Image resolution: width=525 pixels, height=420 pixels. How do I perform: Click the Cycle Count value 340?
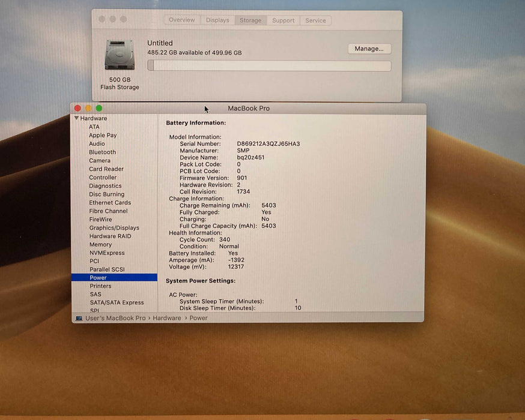pos(225,239)
